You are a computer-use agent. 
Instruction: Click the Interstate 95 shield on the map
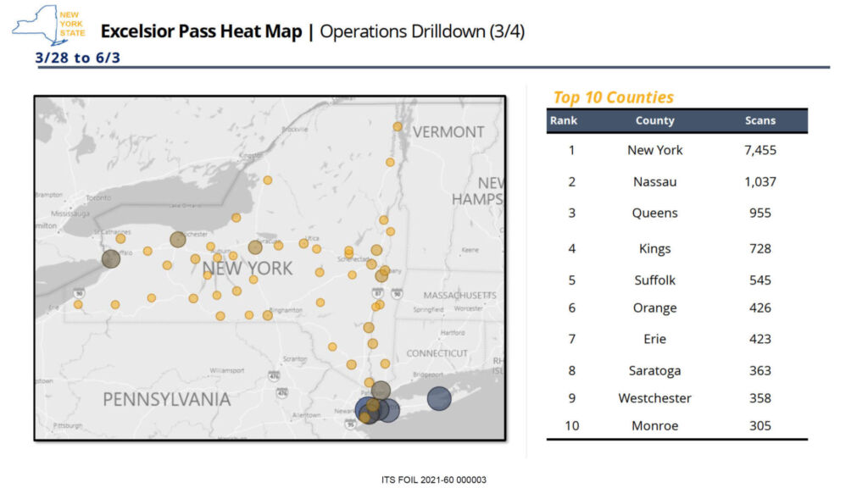click(x=350, y=424)
